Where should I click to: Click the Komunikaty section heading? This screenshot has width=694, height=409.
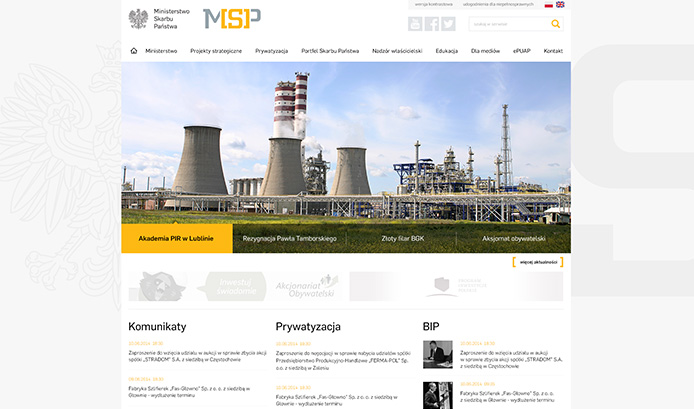(x=157, y=327)
